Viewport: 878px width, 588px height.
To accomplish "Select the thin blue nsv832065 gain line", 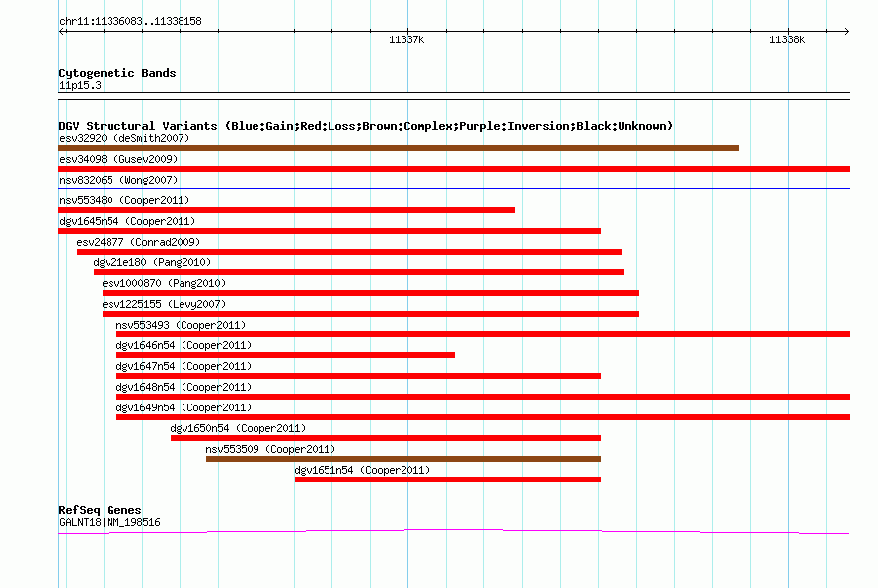I will (x=455, y=189).
